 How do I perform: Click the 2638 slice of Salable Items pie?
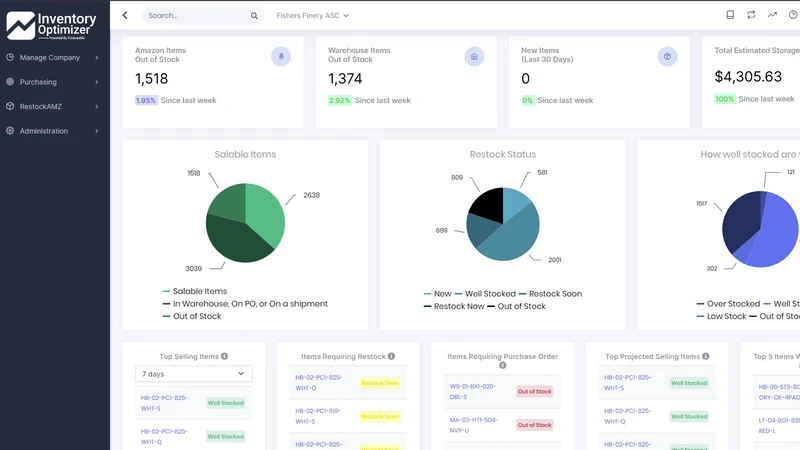[266, 212]
